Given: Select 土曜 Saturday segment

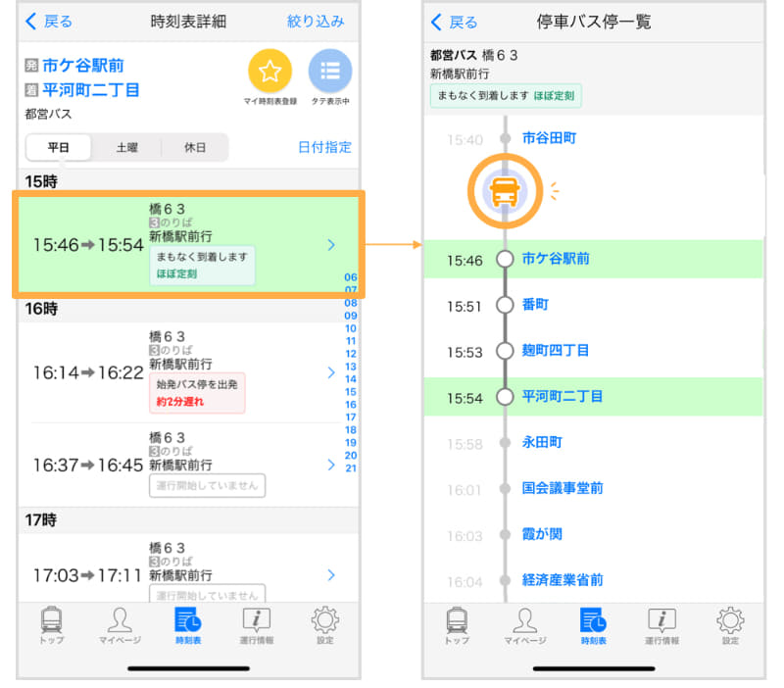Looking at the screenshot, I should pyautogui.click(x=127, y=148).
